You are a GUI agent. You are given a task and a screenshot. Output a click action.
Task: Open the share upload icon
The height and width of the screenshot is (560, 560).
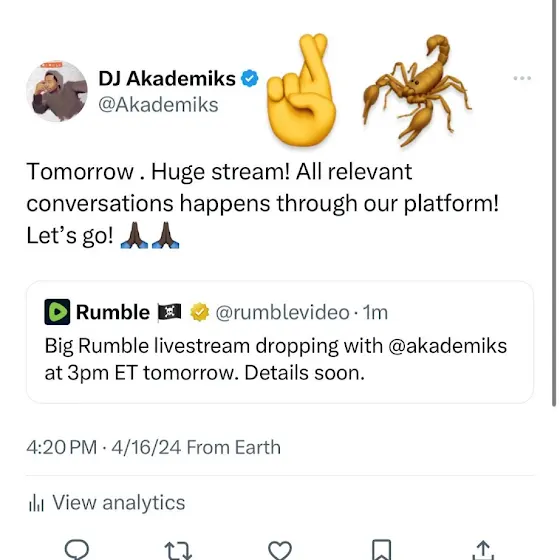483,550
